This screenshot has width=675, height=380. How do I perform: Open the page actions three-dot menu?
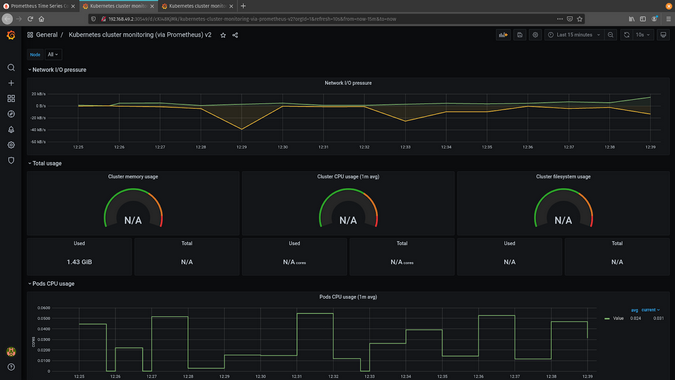click(x=560, y=19)
